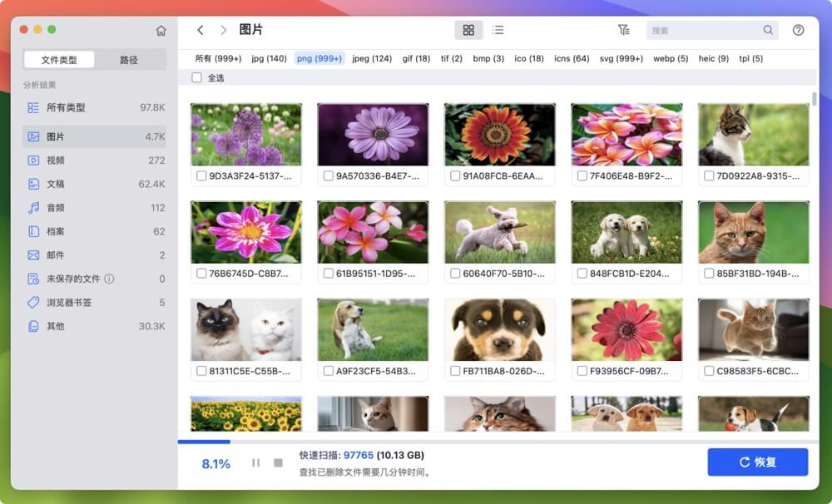Open the filter dropdown near the search bar

coord(624,29)
